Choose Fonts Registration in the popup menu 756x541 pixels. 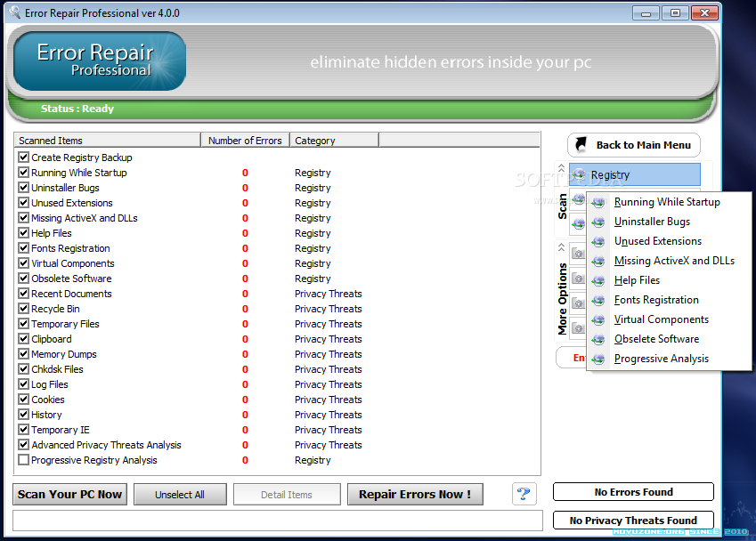(x=656, y=300)
